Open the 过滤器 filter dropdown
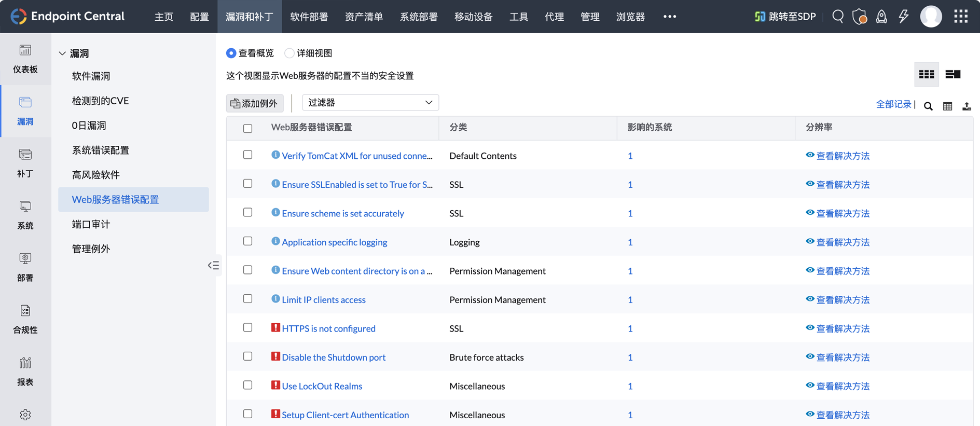The width and height of the screenshot is (980, 426). [x=370, y=103]
